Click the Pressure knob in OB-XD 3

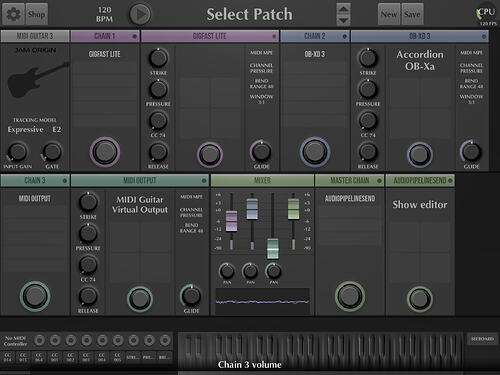[368, 89]
